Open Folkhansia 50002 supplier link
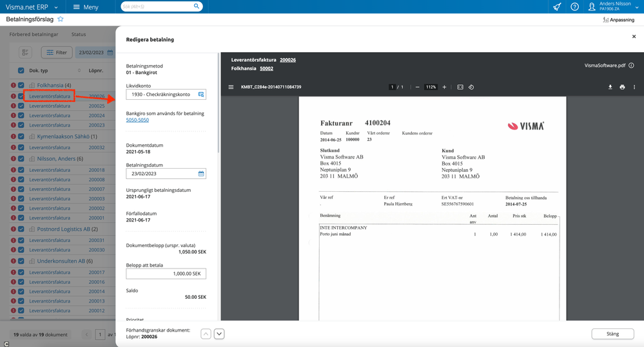The height and width of the screenshot is (347, 644). [266, 68]
